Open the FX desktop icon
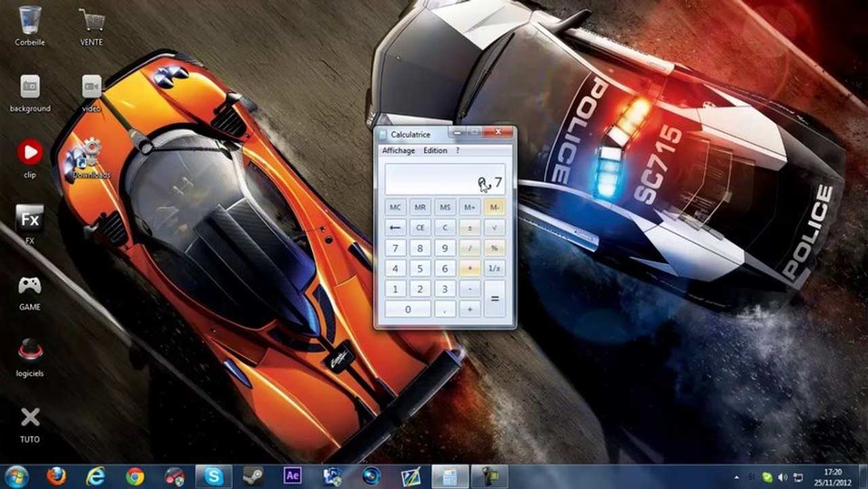868x489 pixels. pos(30,224)
